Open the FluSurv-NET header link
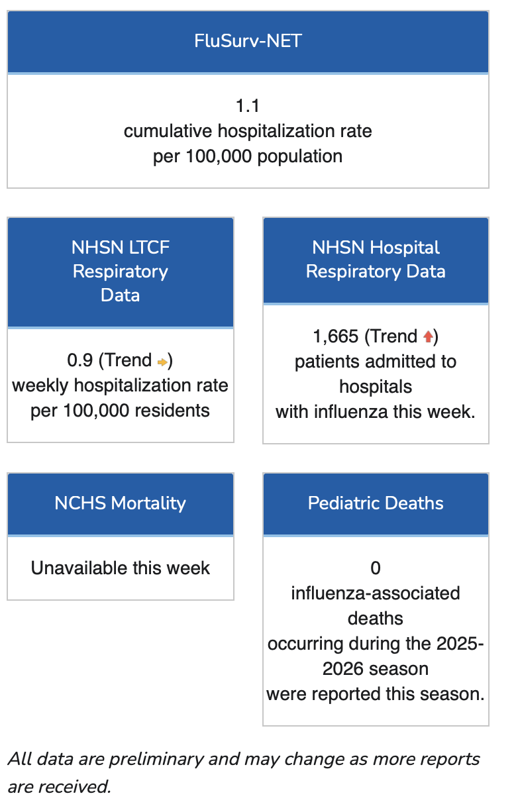 (x=248, y=41)
